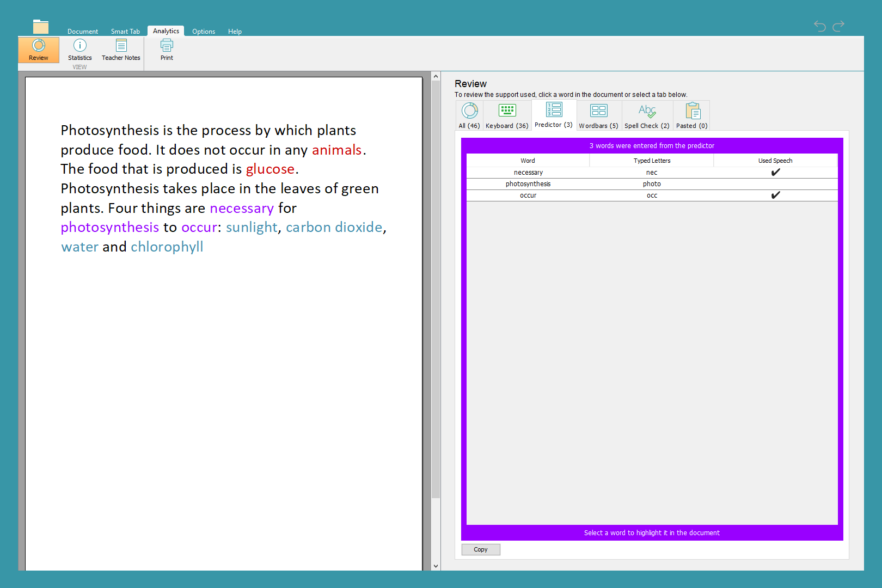This screenshot has height=588, width=882.
Task: Open the Statistics view
Action: coord(80,50)
